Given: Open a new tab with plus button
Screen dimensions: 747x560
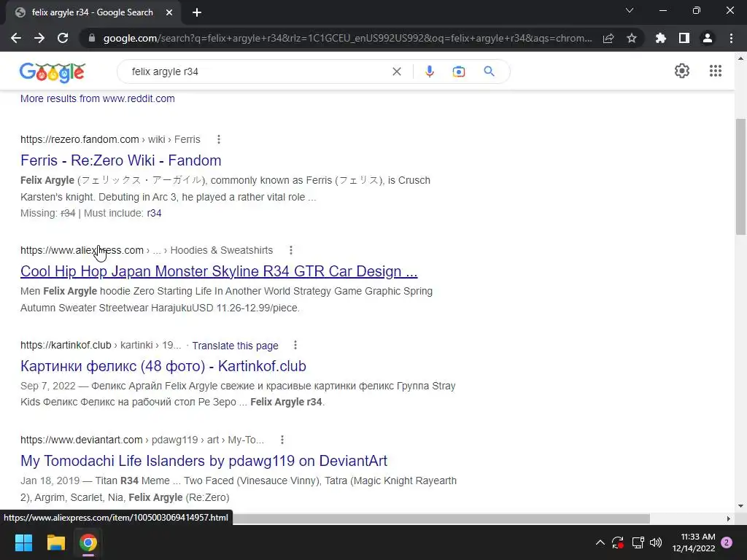Looking at the screenshot, I should coord(197,13).
